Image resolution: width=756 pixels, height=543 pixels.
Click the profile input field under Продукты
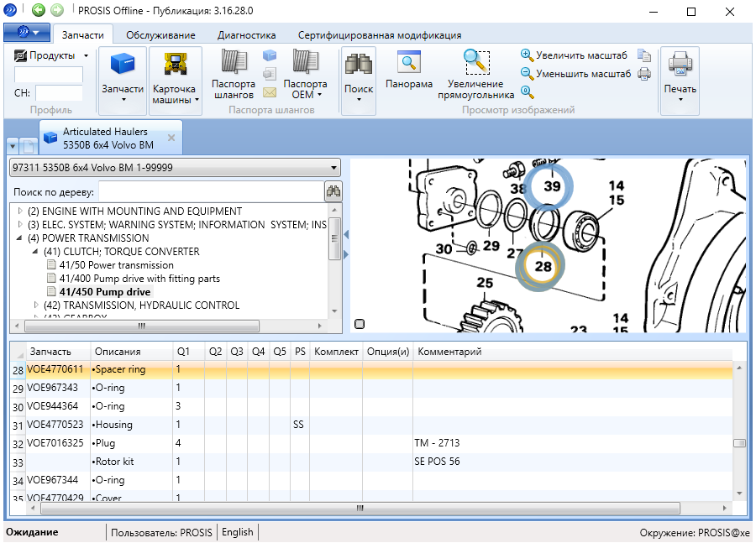[x=48, y=75]
